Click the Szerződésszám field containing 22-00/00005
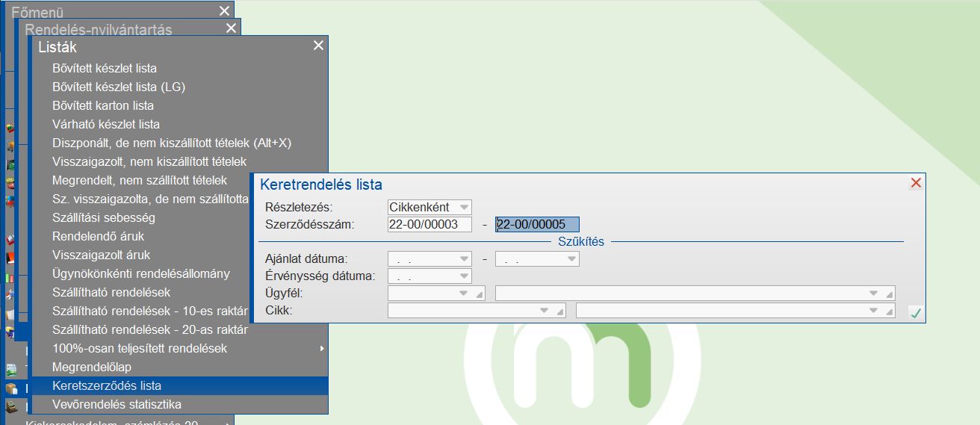This screenshot has width=980, height=425. [537, 224]
